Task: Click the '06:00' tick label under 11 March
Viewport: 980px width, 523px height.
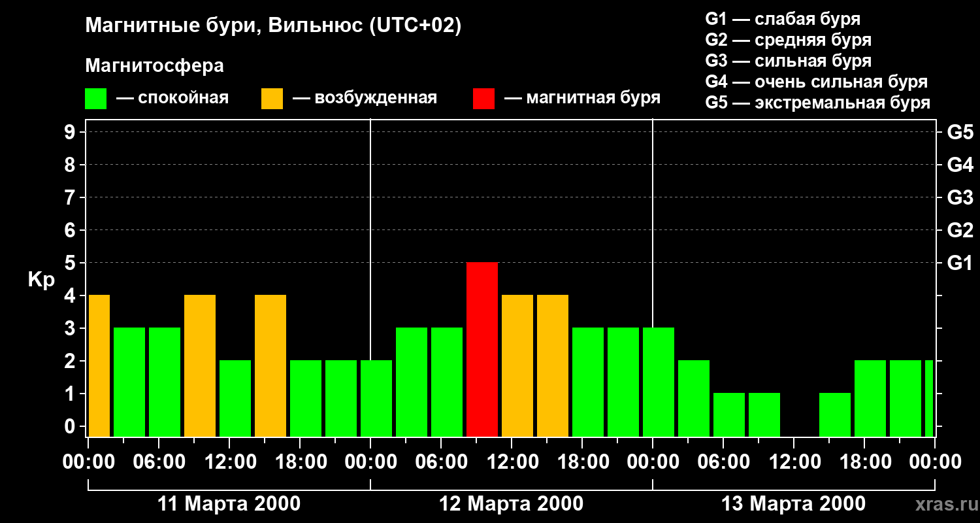Action: click(x=159, y=462)
